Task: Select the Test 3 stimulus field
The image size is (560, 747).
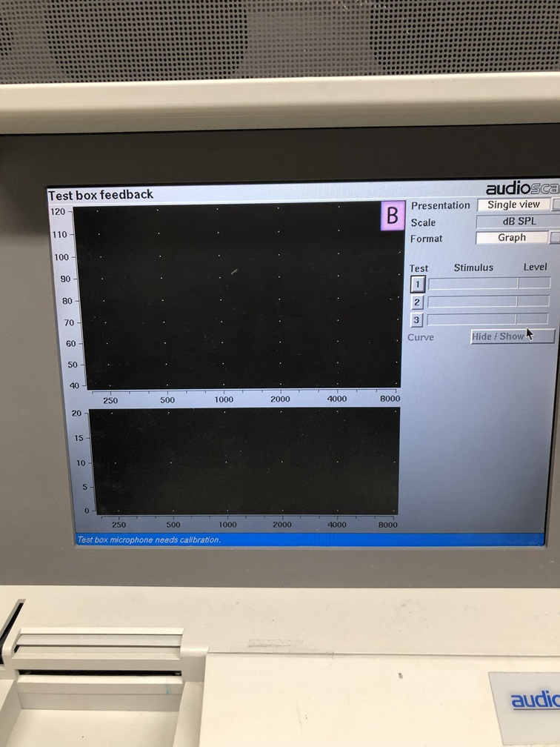Action: click(x=471, y=319)
